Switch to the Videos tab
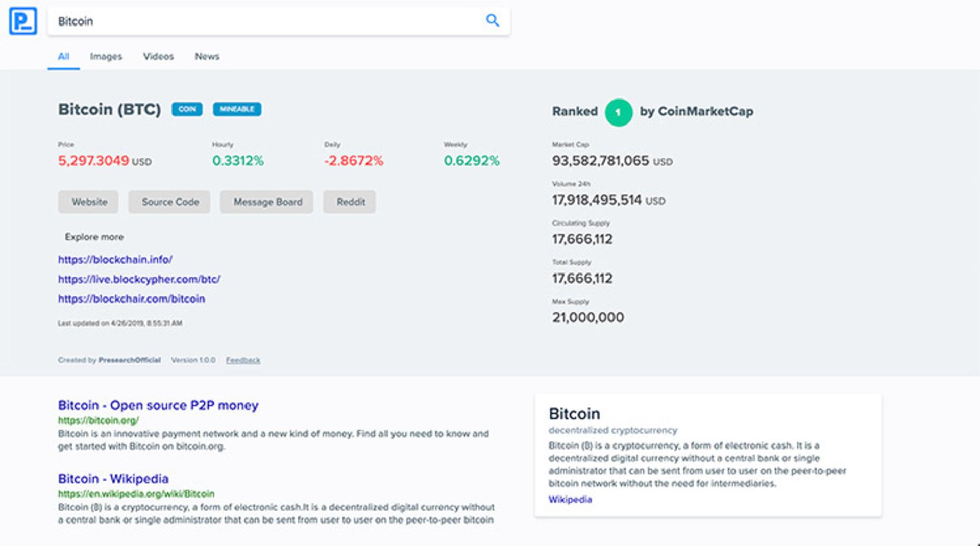Screen dimensions: 980x546 [158, 57]
